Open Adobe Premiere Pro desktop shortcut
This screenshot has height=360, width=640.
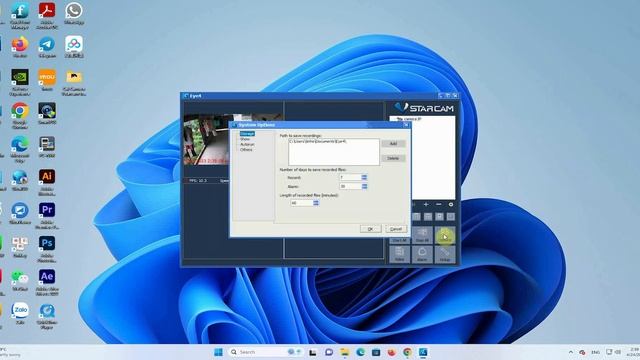pos(47,215)
